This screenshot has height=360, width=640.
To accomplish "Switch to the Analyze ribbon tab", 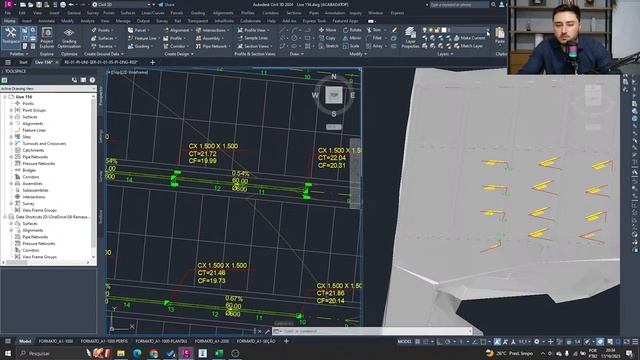I will pyautogui.click(x=87, y=21).
